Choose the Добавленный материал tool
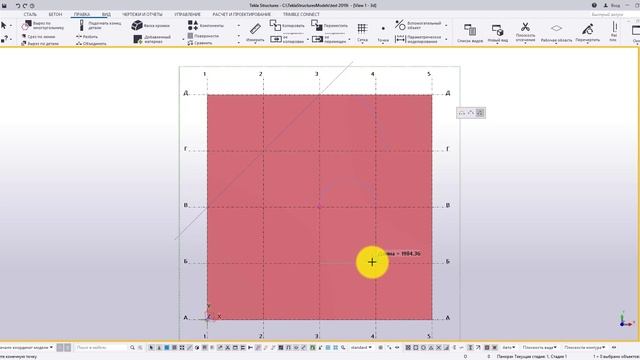The image size is (640, 360). click(152, 39)
